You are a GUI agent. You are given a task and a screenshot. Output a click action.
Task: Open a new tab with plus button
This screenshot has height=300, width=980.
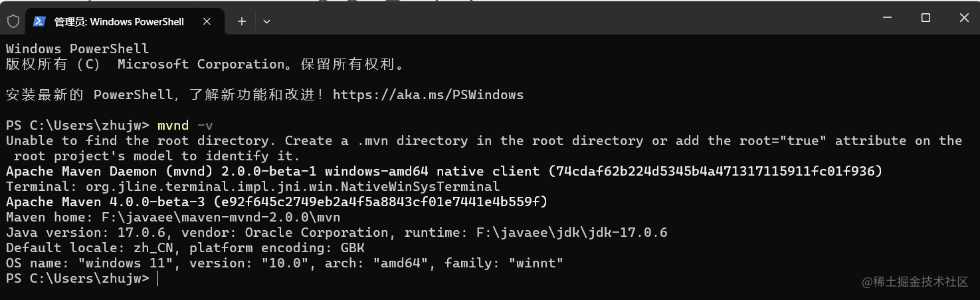click(x=242, y=21)
